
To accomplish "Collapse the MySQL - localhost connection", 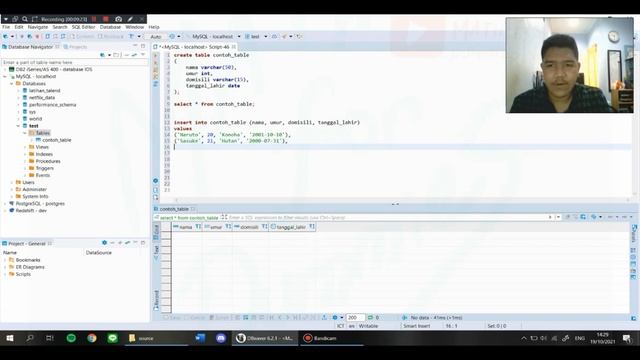I will (x=5, y=76).
